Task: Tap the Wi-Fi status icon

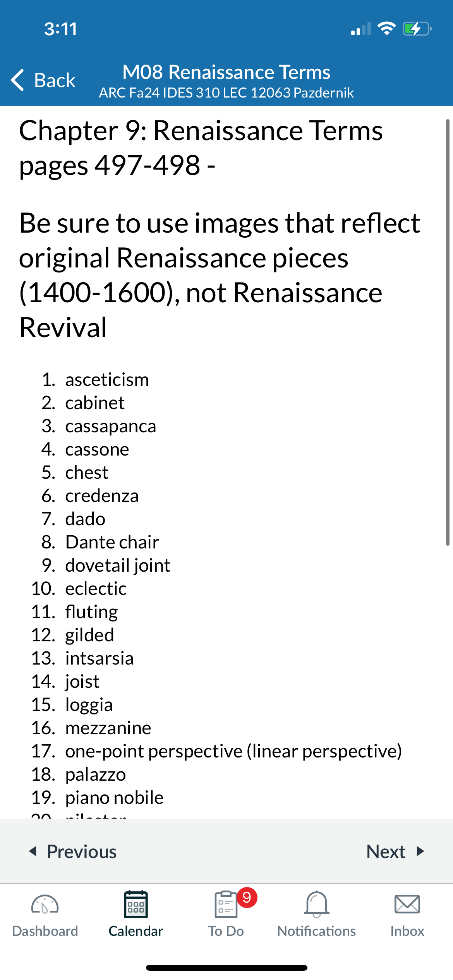Action: [386, 29]
